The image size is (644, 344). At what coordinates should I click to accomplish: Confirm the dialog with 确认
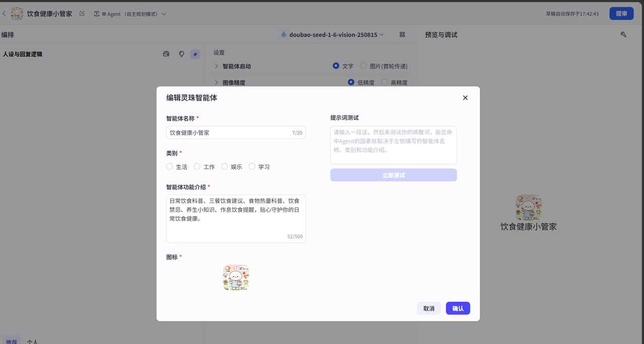pos(458,308)
